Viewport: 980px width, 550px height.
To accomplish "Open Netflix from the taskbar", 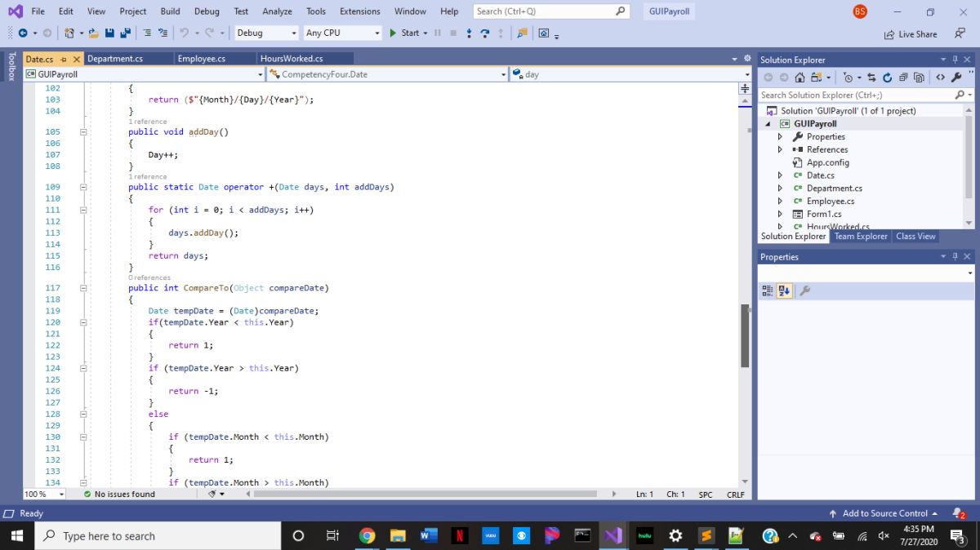I will [x=460, y=535].
